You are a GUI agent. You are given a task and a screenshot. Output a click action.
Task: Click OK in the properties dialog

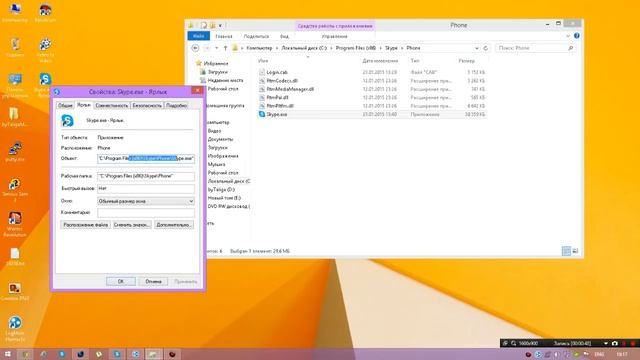point(121,281)
